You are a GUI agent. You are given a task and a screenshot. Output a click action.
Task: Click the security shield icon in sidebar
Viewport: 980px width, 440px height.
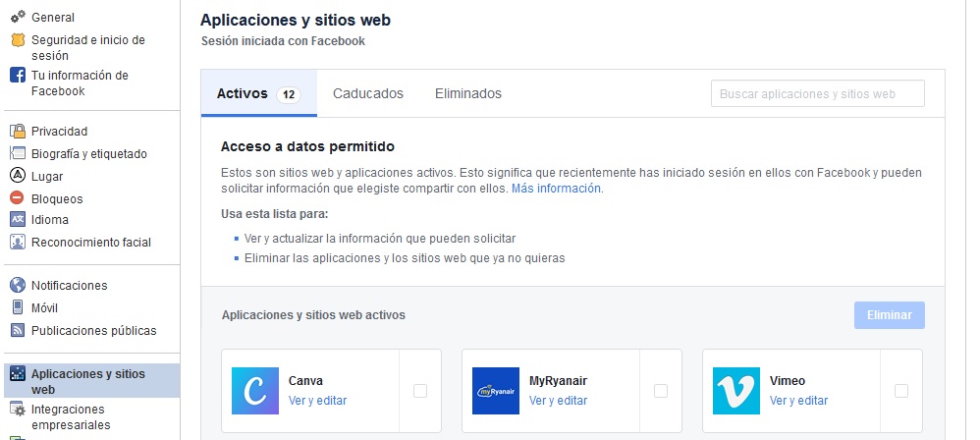point(17,40)
